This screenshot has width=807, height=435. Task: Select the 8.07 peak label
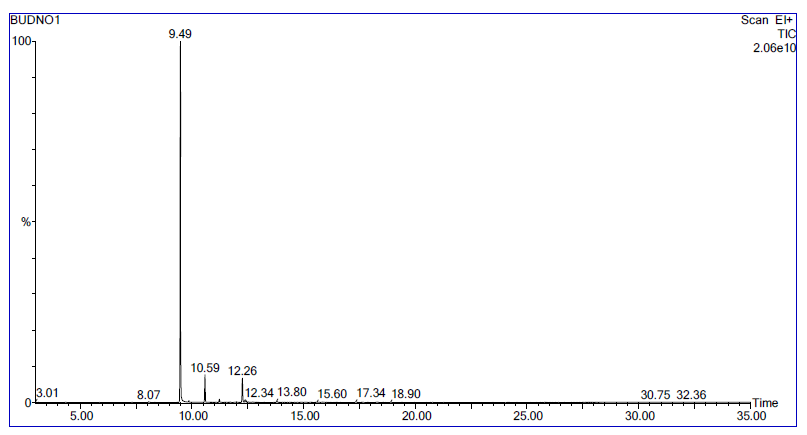click(149, 395)
